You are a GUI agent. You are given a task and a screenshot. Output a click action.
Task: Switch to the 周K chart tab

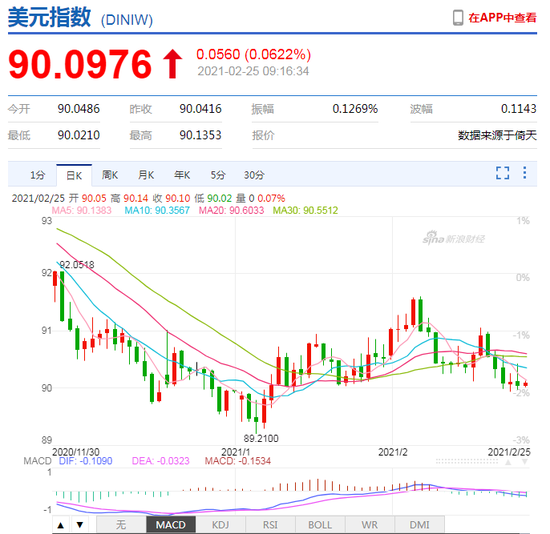(x=110, y=175)
